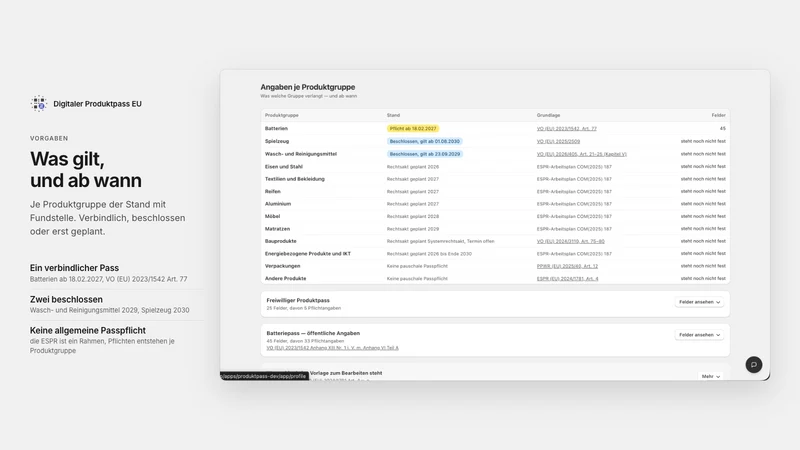
Task: Select the Bauprodukte row name
Action: pyautogui.click(x=280, y=241)
